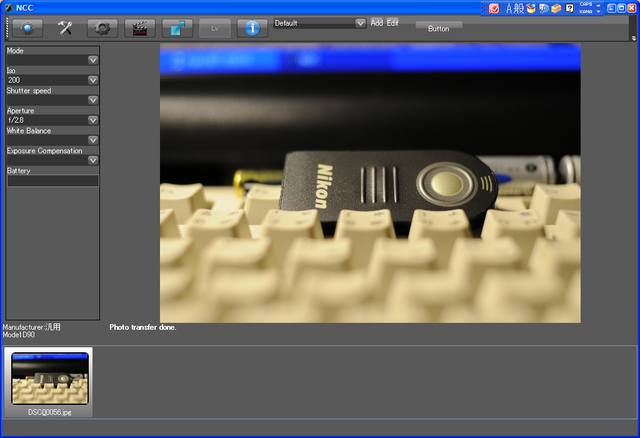Click the IME conversion mode '般' indicator
The width and height of the screenshot is (640, 438).
click(x=518, y=8)
